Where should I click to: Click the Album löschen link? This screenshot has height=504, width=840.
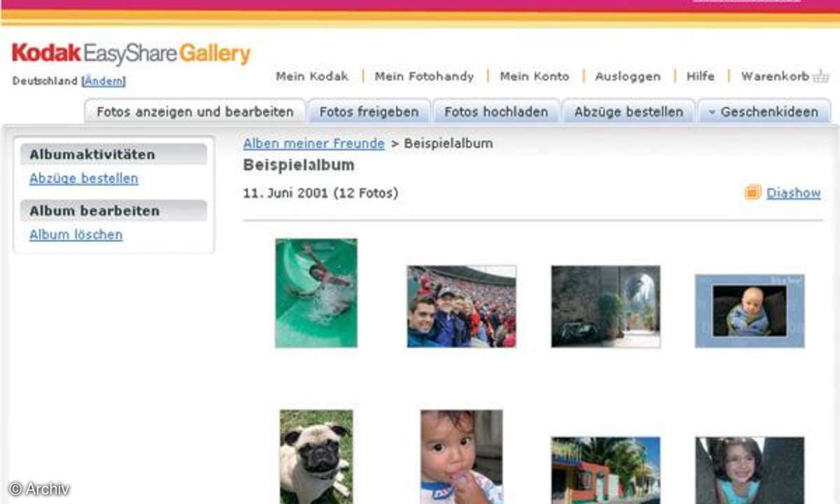pyautogui.click(x=76, y=234)
